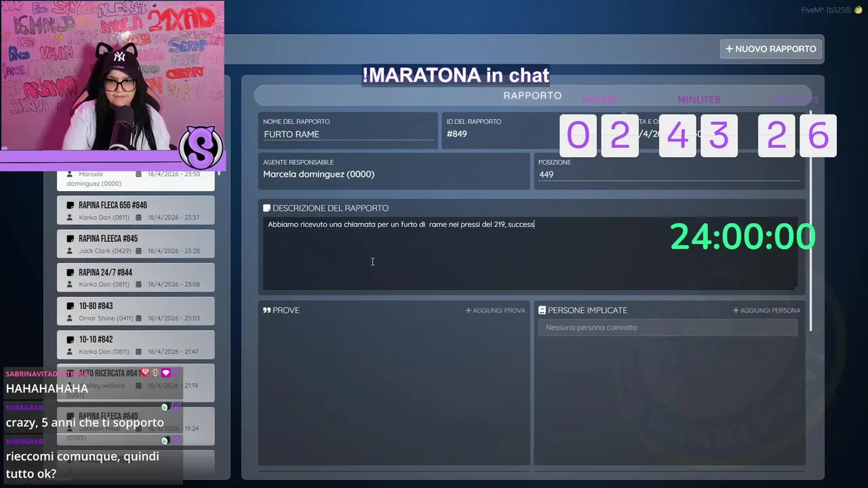Click the date 18/4/2026 - 21:47
The height and width of the screenshot is (488, 868).
174,352
